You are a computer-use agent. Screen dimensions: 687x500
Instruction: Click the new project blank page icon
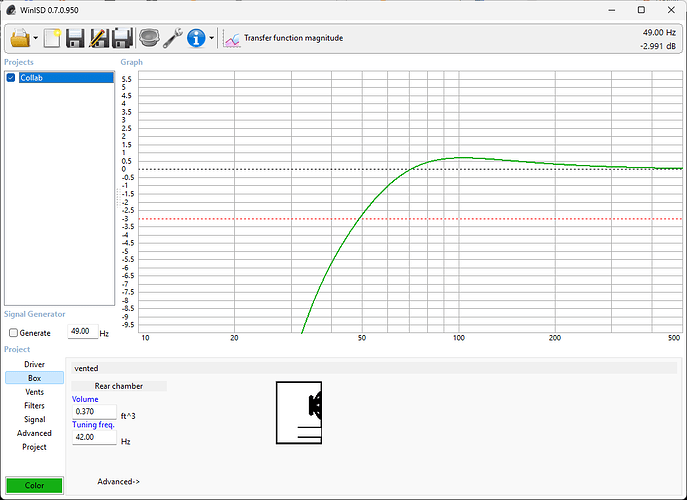[52, 39]
